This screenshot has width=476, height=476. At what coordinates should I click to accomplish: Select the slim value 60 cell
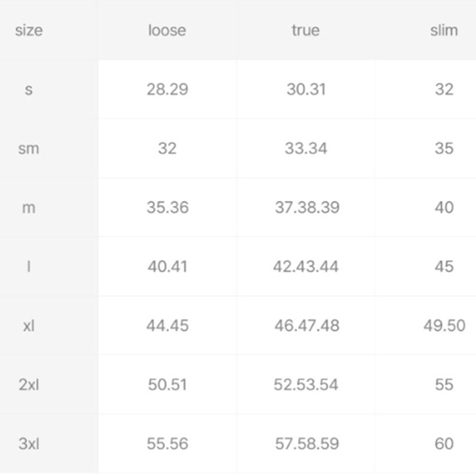click(444, 444)
